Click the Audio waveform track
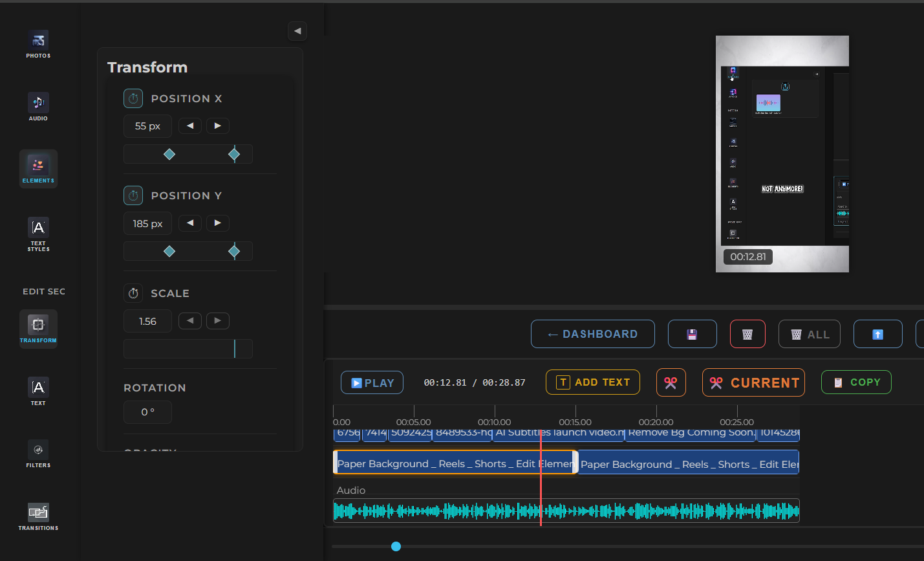Viewport: 924px width, 561px height. coord(566,511)
